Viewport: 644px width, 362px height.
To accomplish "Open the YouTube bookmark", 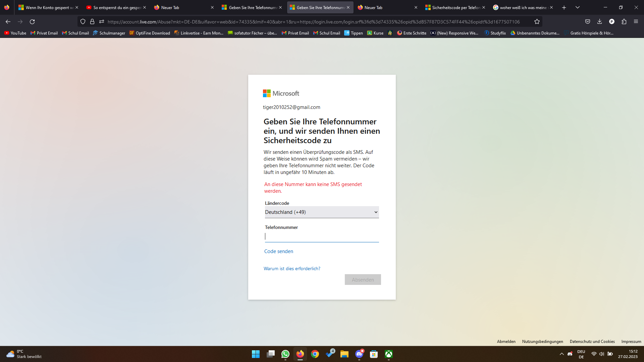I will click(15, 33).
